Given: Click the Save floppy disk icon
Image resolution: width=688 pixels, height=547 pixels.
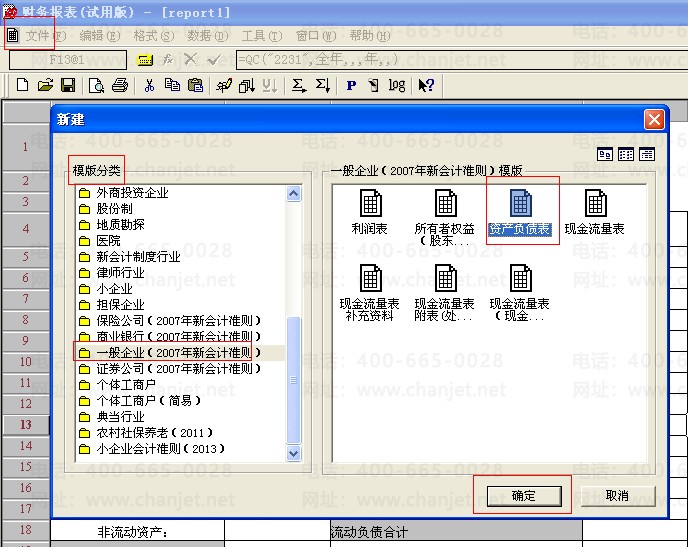Looking at the screenshot, I should tap(68, 85).
